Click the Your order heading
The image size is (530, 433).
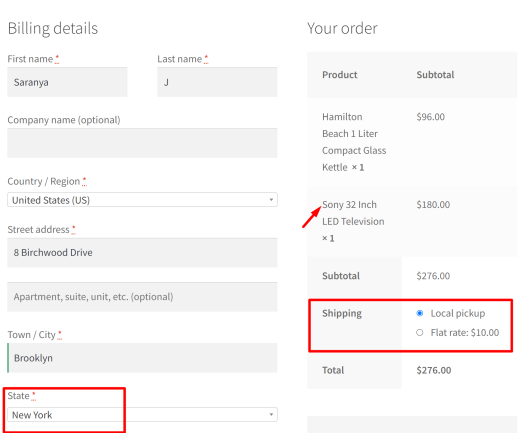point(342,28)
